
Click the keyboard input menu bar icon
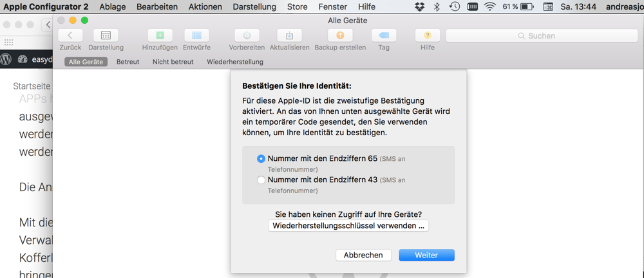click(548, 6)
